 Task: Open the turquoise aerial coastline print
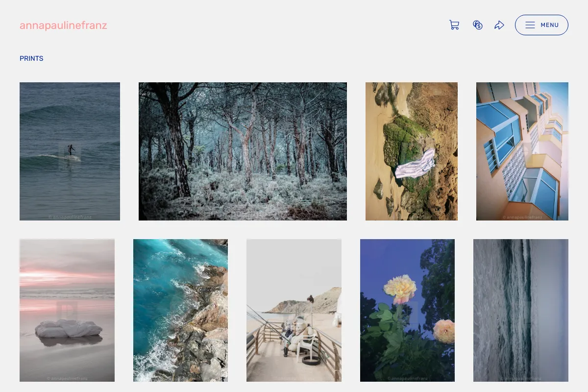tap(180, 310)
